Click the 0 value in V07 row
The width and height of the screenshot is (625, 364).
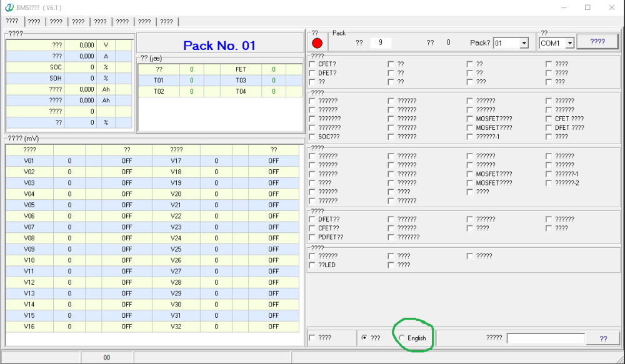click(x=69, y=227)
